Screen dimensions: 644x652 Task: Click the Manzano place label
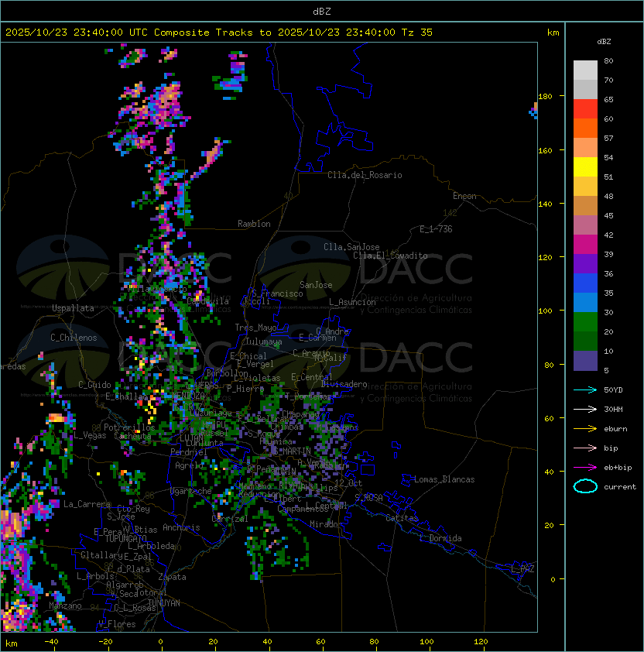[65, 606]
